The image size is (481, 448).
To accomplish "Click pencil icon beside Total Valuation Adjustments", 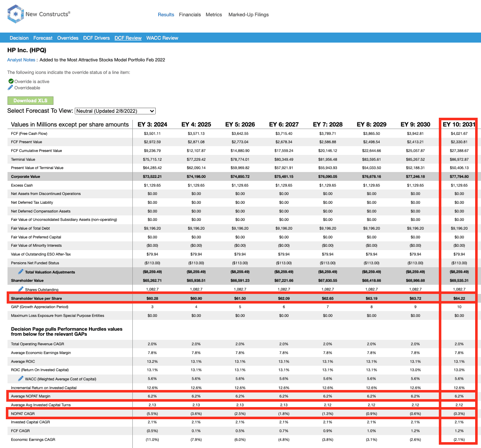I will pyautogui.click(x=20, y=271).
